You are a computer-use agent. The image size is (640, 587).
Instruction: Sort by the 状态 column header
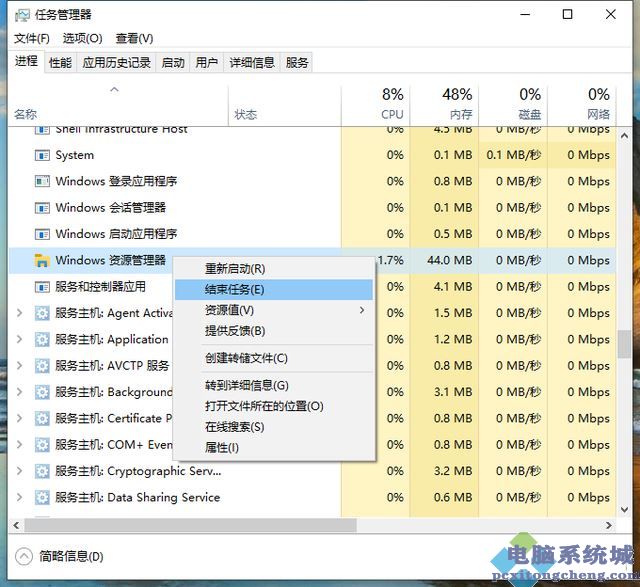(x=284, y=105)
